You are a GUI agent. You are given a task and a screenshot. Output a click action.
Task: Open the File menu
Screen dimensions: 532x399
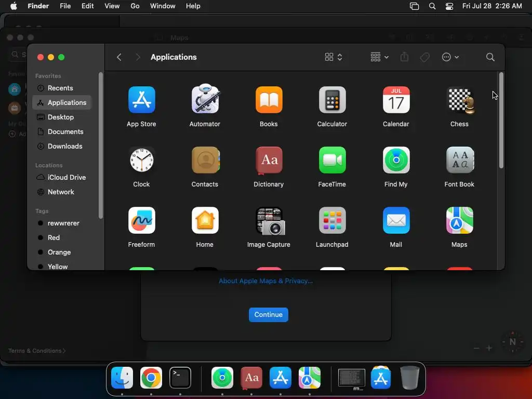[65, 6]
